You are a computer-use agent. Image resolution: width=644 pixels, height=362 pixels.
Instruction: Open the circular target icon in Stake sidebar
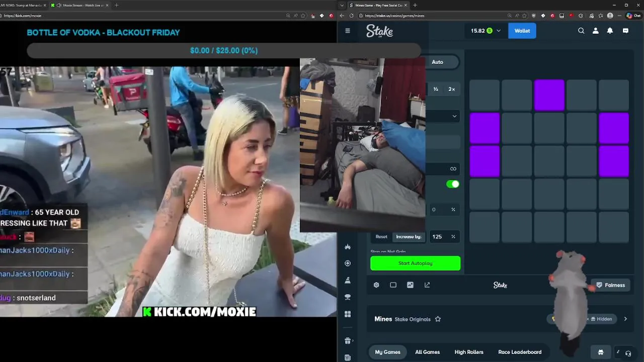(348, 263)
